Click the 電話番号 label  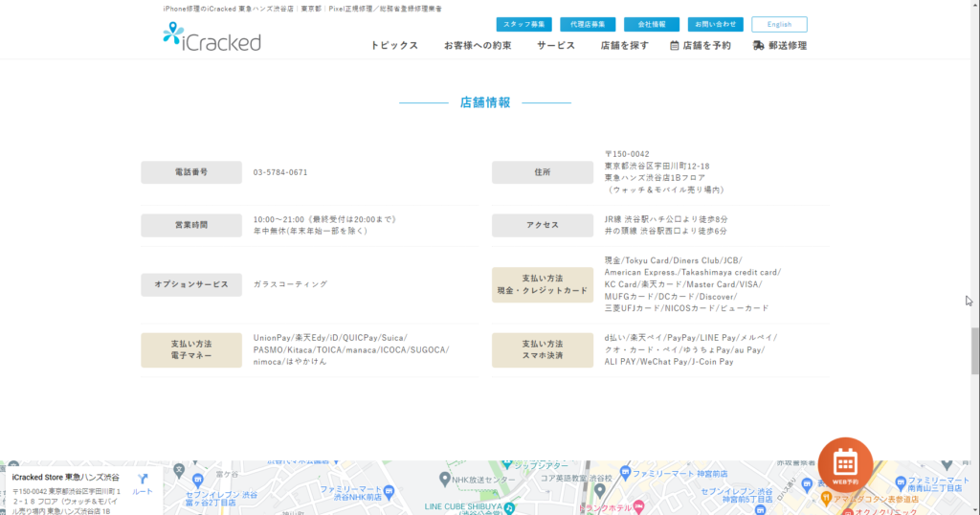point(191,172)
